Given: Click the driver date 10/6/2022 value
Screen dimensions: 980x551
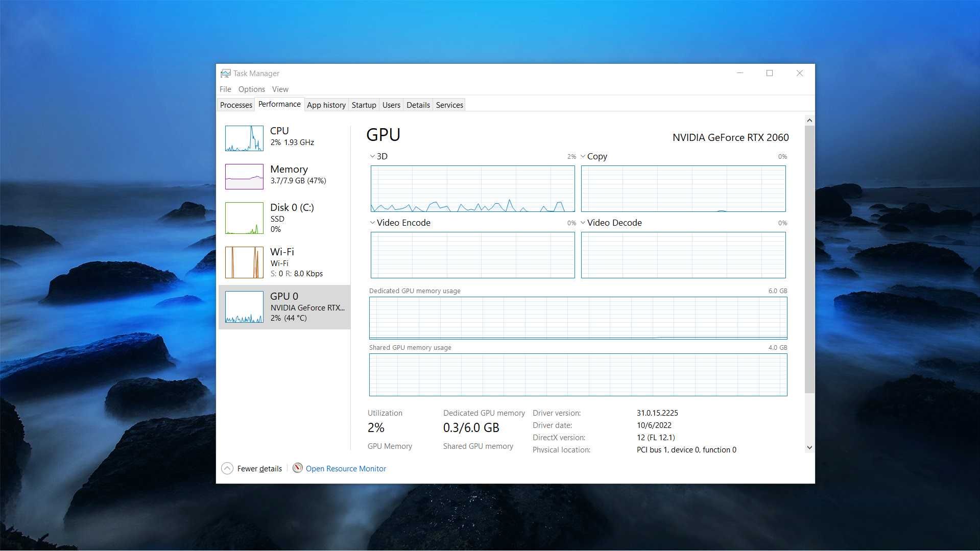Looking at the screenshot, I should point(654,425).
